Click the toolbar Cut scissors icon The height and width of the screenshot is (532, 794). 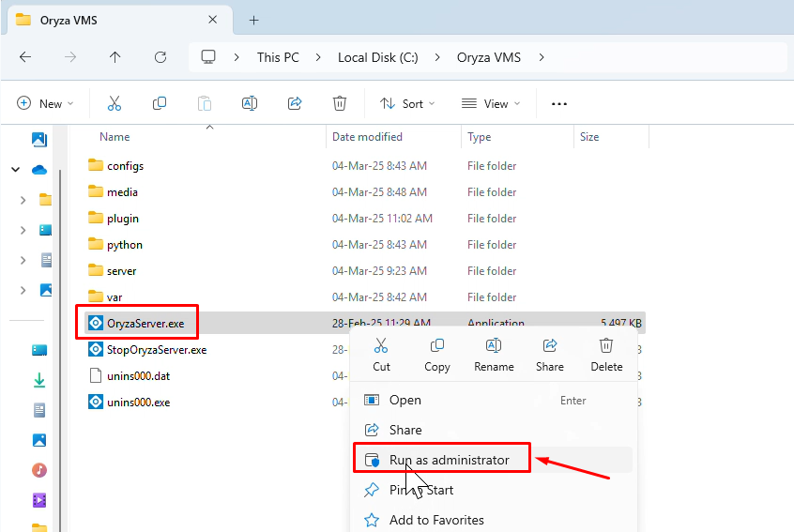point(115,103)
